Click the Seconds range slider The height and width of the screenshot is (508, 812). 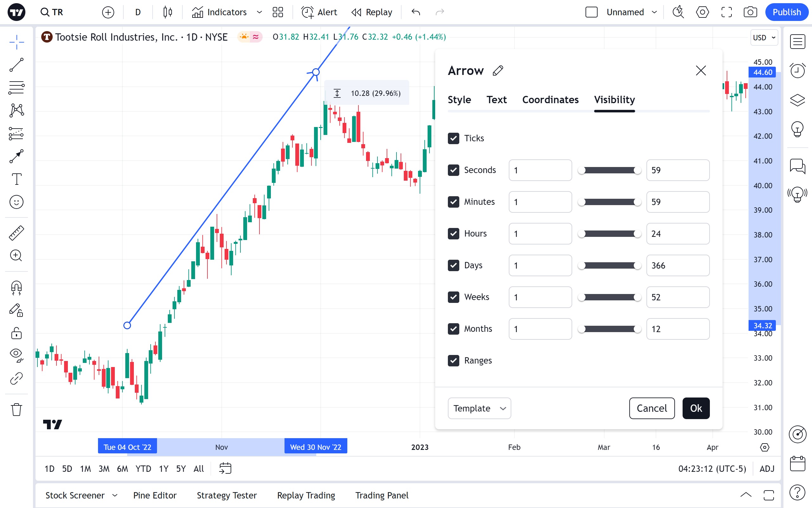click(x=609, y=170)
